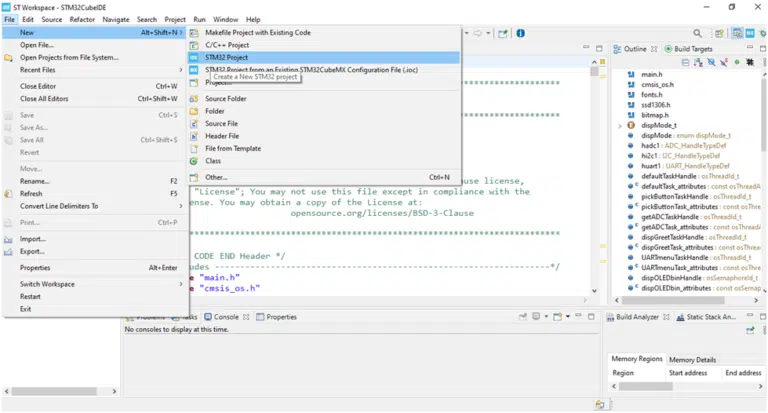Maximize the Console view

(591, 316)
